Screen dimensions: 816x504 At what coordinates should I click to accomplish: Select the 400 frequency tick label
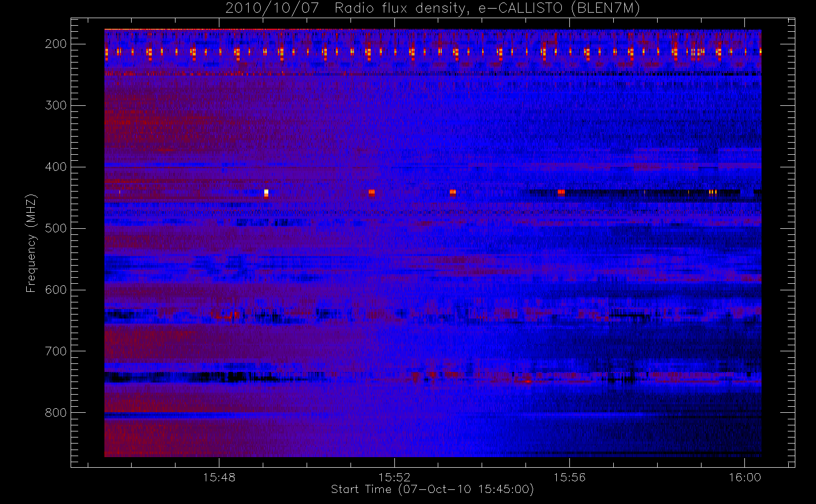click(x=56, y=167)
